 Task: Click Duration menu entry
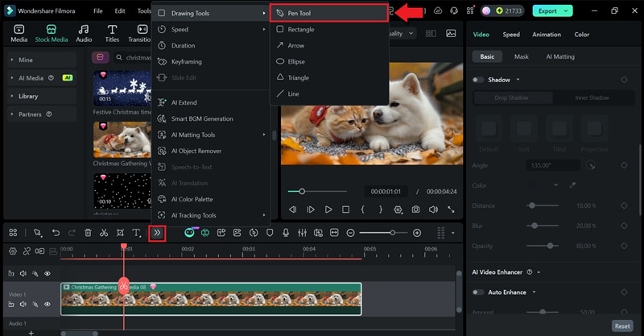pyautogui.click(x=211, y=45)
